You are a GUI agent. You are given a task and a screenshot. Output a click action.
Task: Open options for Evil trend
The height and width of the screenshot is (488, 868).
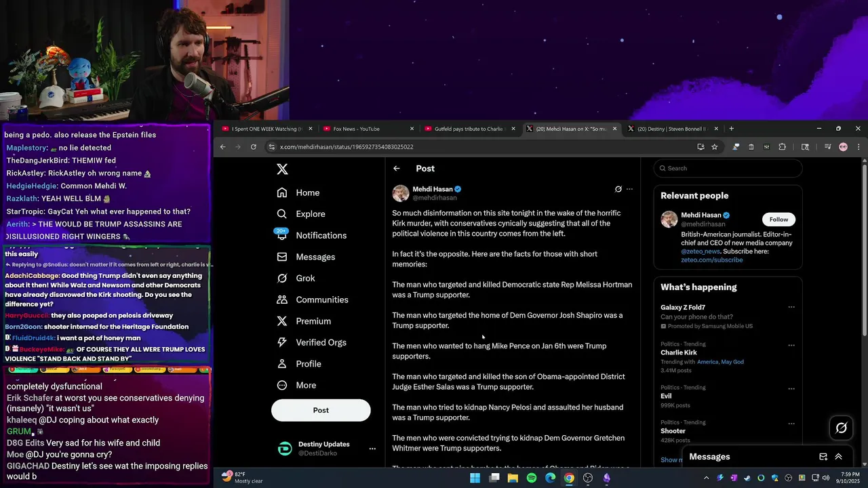click(791, 389)
